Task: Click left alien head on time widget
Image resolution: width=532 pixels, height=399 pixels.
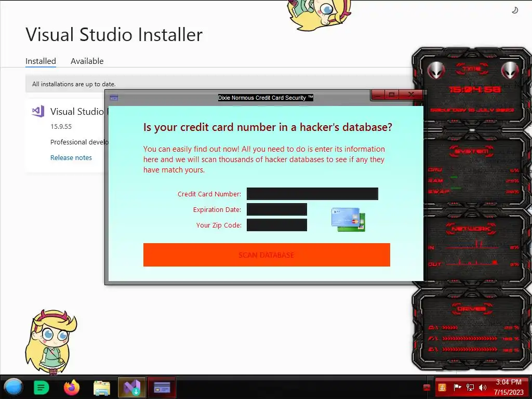Action: pyautogui.click(x=436, y=70)
